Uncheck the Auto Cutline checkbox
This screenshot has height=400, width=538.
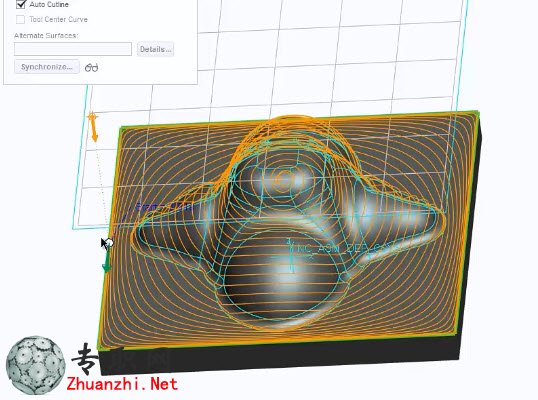(21, 4)
